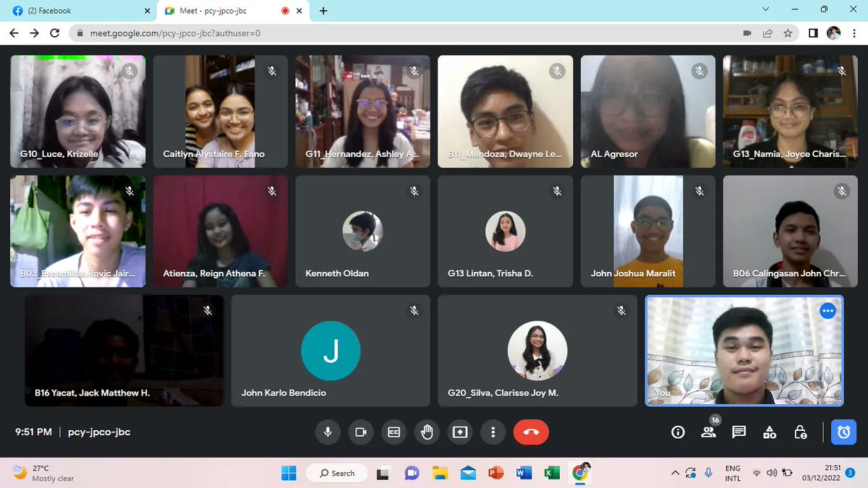Open File Explorer from taskbar
The width and height of the screenshot is (868, 488).
pos(440,473)
